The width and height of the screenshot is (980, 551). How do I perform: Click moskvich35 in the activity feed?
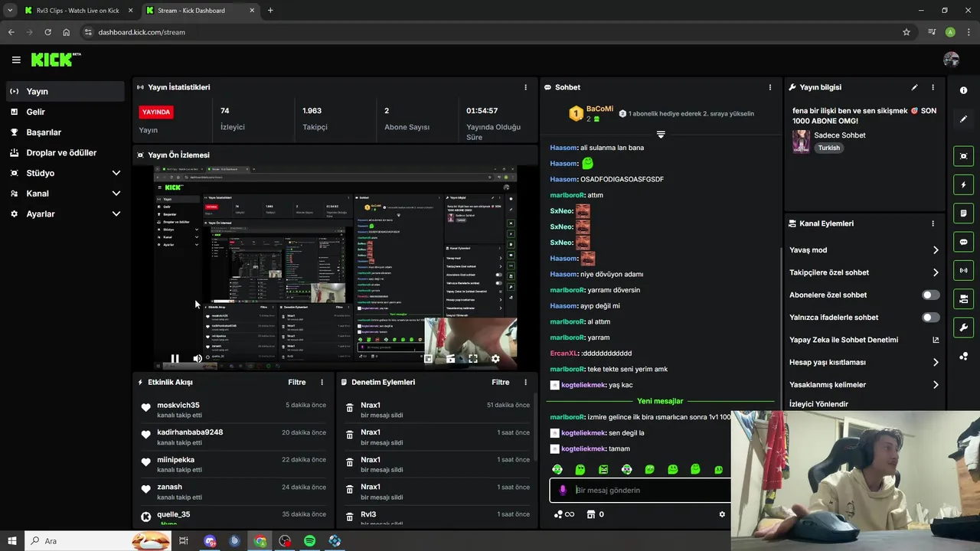[178, 405]
